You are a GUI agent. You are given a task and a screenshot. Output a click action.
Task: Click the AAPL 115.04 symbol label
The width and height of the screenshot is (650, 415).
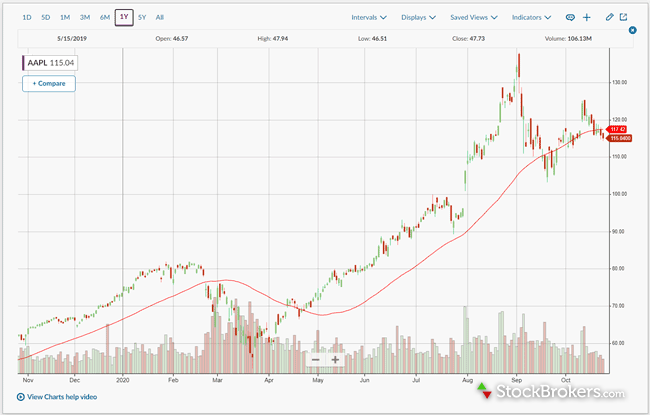click(x=50, y=63)
